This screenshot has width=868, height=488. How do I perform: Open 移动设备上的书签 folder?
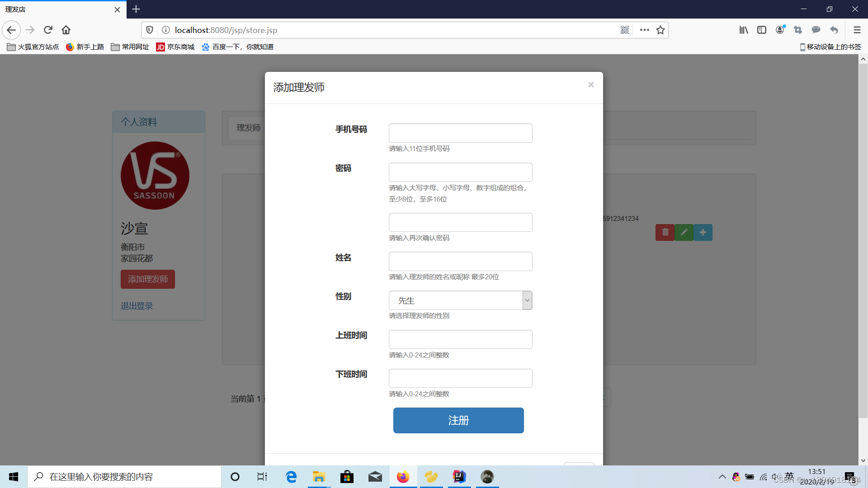[830, 47]
